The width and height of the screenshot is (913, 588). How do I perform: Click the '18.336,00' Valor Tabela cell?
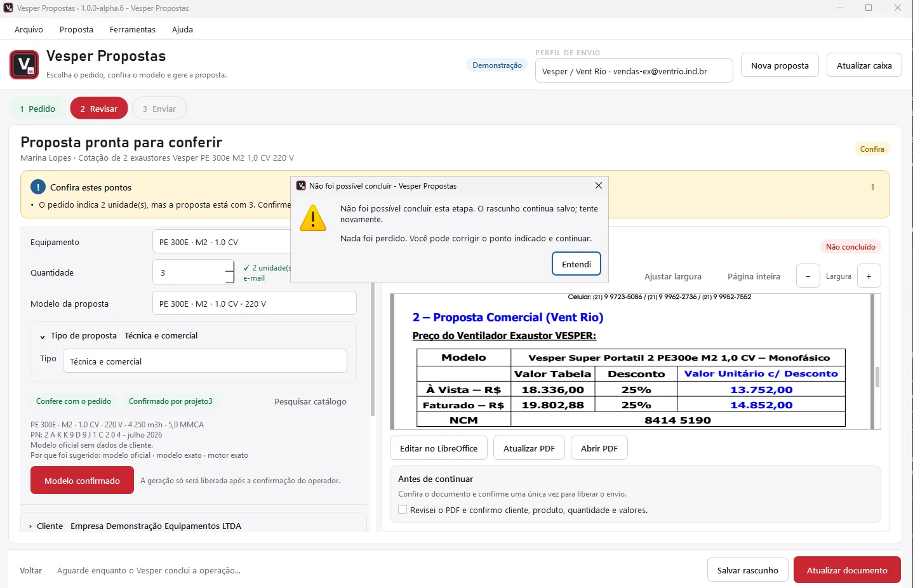pyautogui.click(x=552, y=389)
